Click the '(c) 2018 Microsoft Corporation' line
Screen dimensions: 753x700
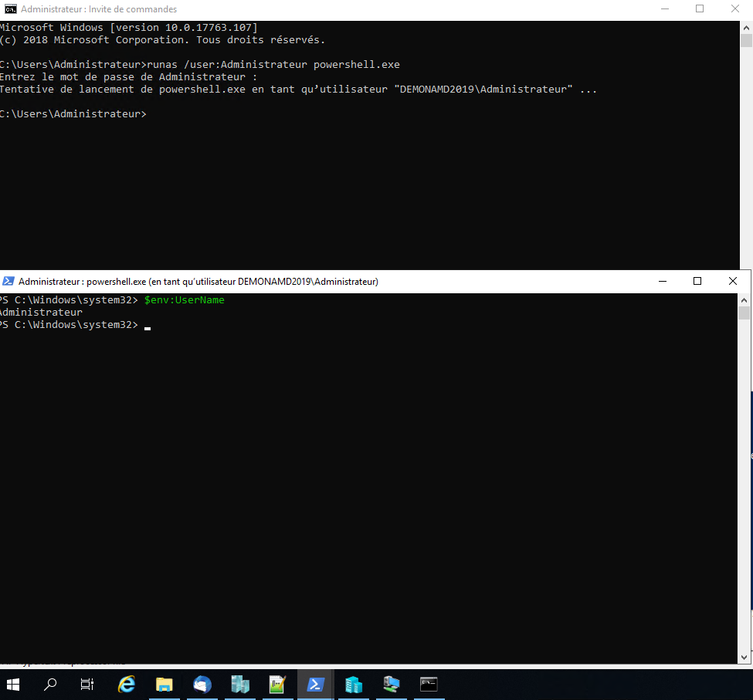tap(162, 40)
